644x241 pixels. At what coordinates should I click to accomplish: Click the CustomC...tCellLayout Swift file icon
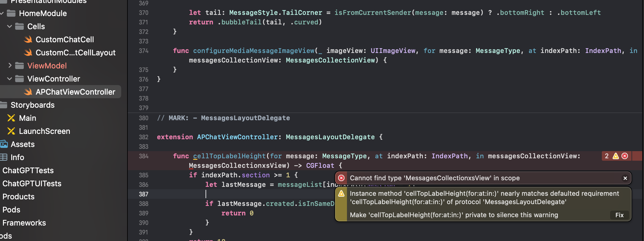pyautogui.click(x=28, y=53)
